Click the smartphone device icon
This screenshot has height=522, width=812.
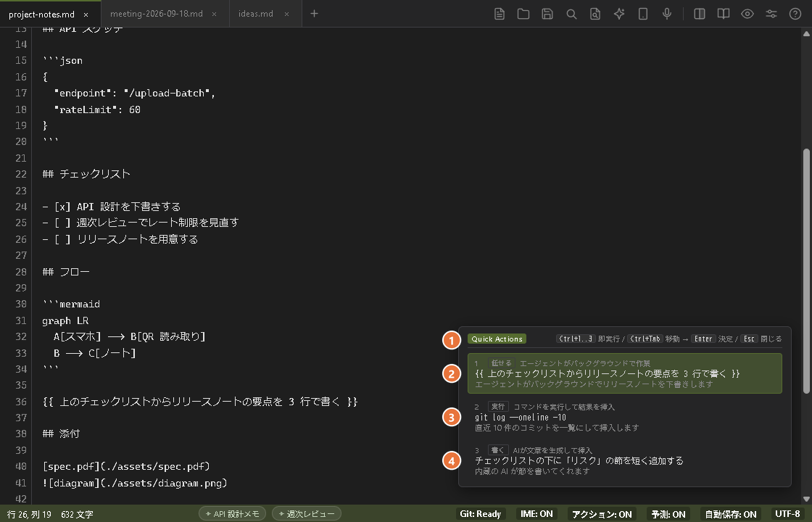tap(642, 14)
